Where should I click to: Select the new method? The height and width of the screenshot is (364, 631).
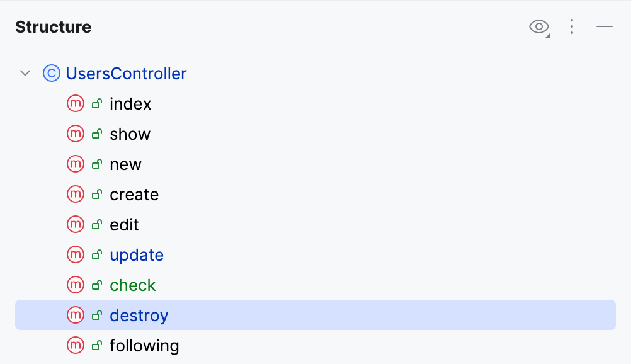point(125,164)
